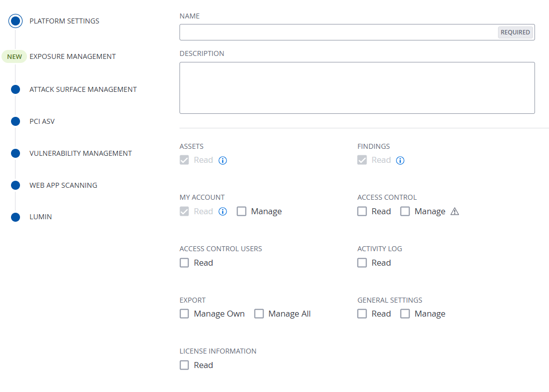Focus the Description text area
This screenshot has width=549, height=392.
(357, 88)
